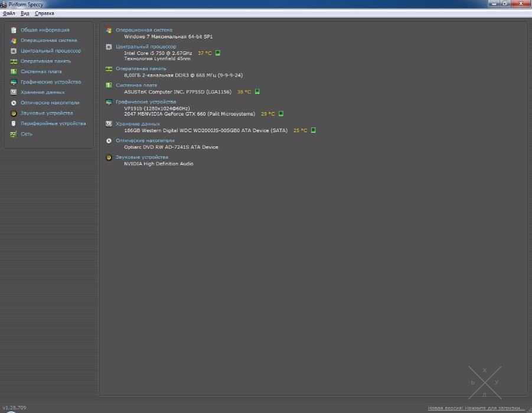
Task: Select Общая информация in sidebar
Action: [45, 30]
